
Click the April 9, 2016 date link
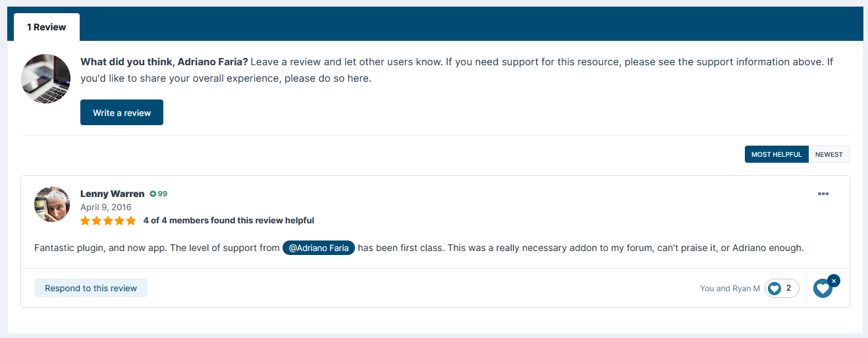tap(106, 207)
